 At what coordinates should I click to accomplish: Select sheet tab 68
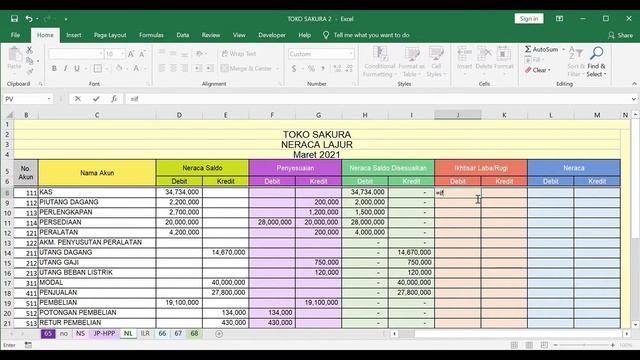coord(194,333)
